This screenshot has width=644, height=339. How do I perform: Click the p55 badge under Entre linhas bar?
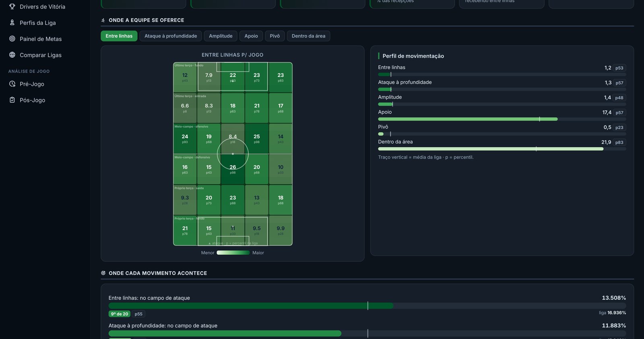pyautogui.click(x=138, y=314)
